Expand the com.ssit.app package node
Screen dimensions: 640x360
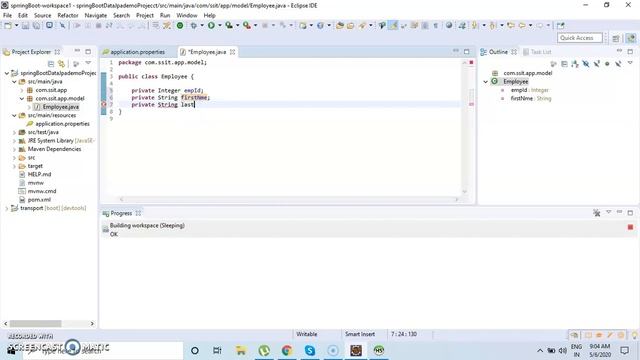[x=22, y=90]
